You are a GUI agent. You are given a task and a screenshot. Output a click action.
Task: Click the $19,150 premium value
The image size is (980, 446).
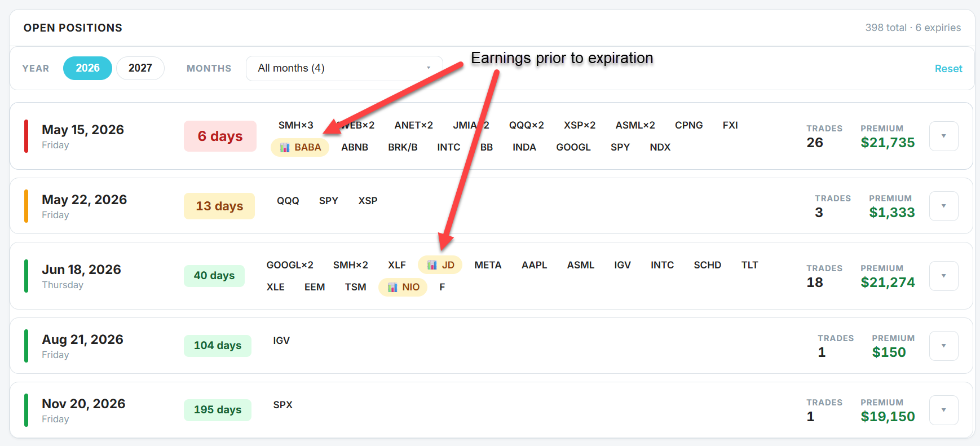888,417
